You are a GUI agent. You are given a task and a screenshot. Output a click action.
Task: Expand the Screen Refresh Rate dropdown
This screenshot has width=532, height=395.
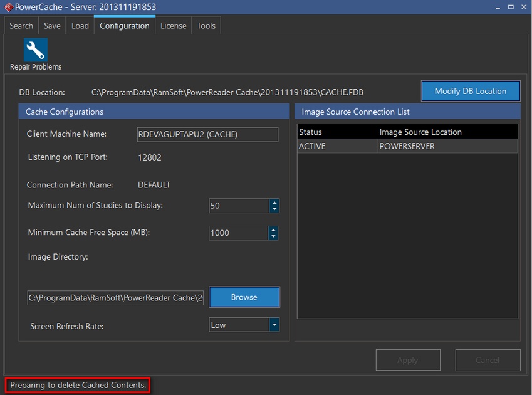click(x=274, y=325)
